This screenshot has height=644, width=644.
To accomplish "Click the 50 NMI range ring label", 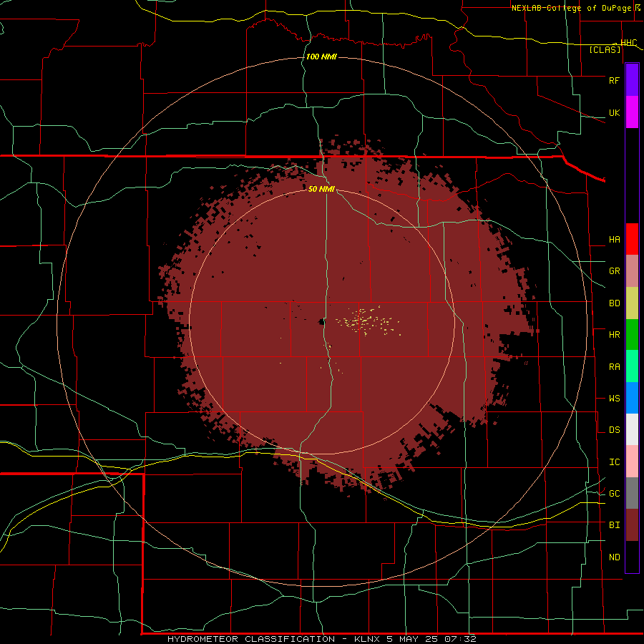I will click(x=321, y=189).
